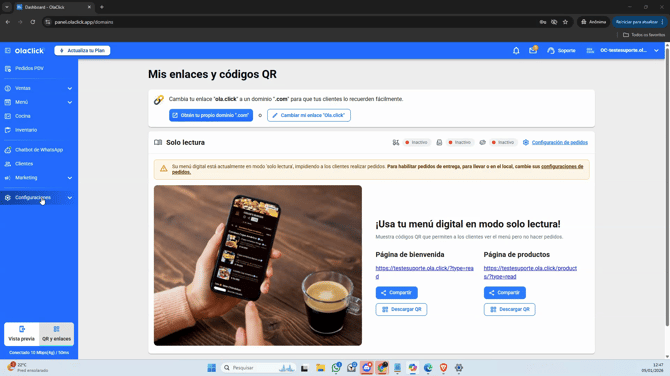Open File Explorer from taskbar

[x=320, y=367]
